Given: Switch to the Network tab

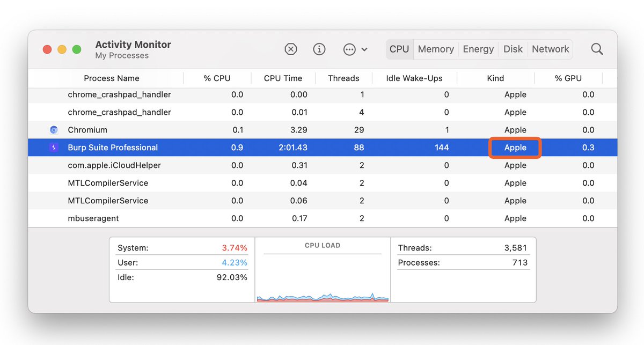Looking at the screenshot, I should tap(551, 49).
